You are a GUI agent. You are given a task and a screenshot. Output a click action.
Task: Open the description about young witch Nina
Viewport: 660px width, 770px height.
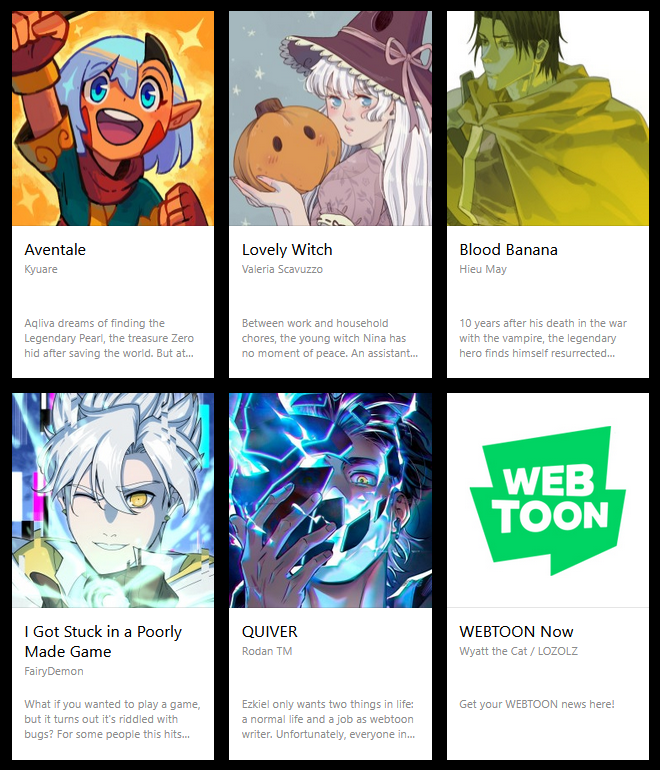pos(330,338)
